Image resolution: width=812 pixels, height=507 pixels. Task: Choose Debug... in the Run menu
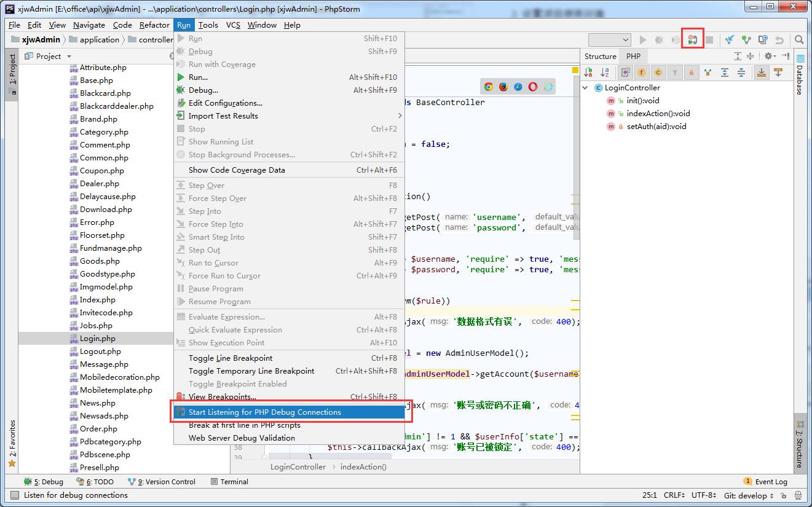[x=289, y=90]
